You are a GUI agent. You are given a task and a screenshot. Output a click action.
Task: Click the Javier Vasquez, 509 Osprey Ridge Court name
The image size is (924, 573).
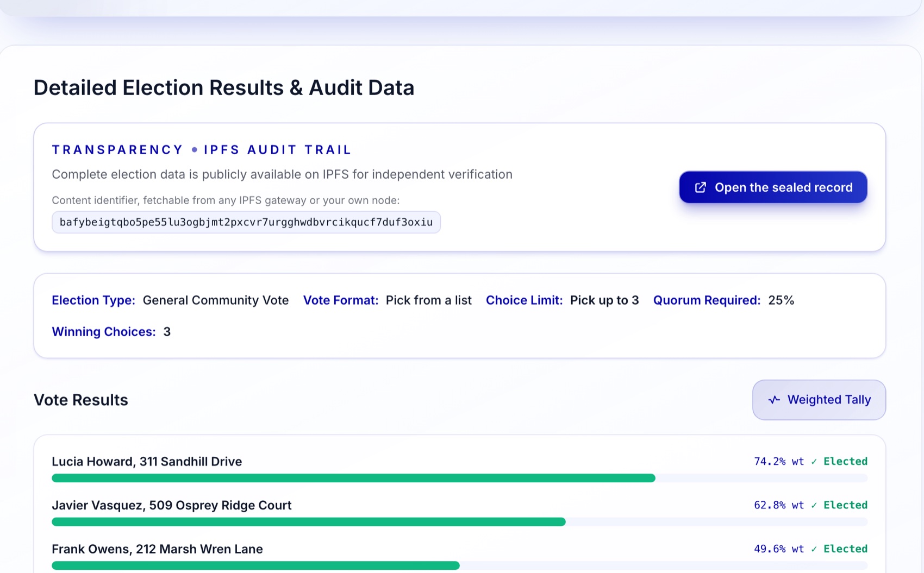pos(172,505)
